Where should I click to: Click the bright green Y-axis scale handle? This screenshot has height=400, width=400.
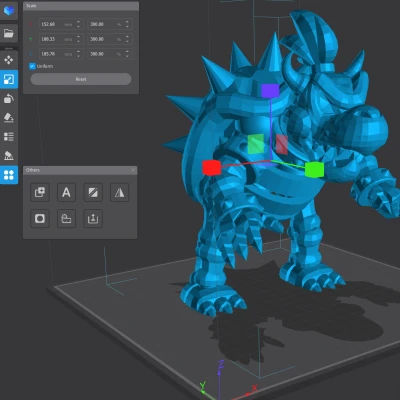tap(314, 170)
